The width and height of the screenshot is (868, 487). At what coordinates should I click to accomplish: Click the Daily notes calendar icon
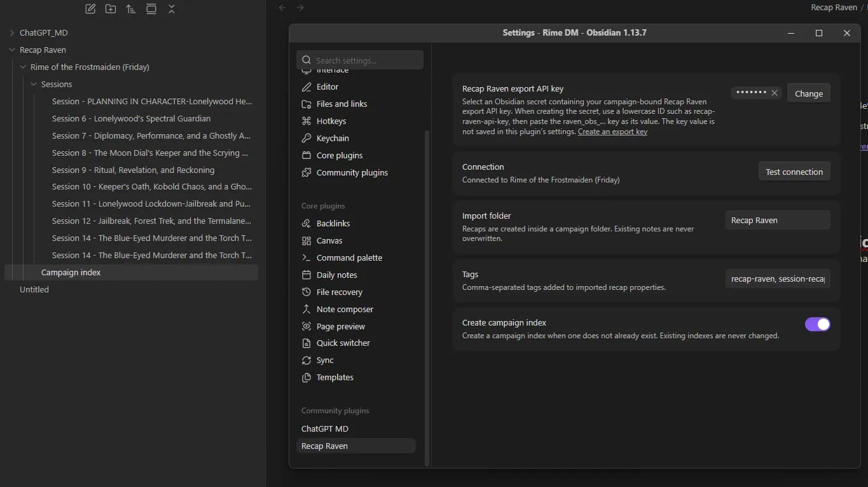[307, 275]
